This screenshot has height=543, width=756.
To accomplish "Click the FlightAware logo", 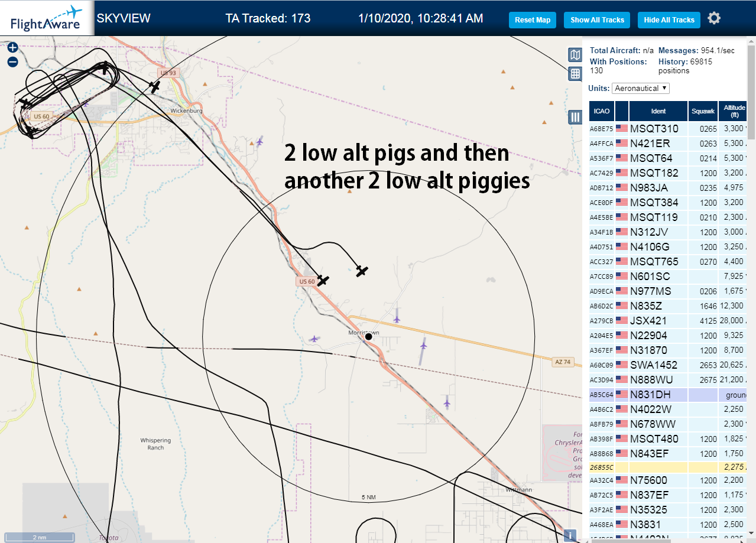I will click(47, 18).
